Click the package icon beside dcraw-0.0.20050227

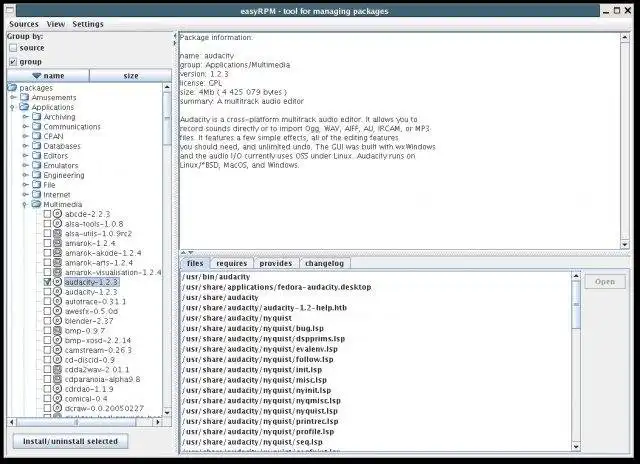point(58,408)
